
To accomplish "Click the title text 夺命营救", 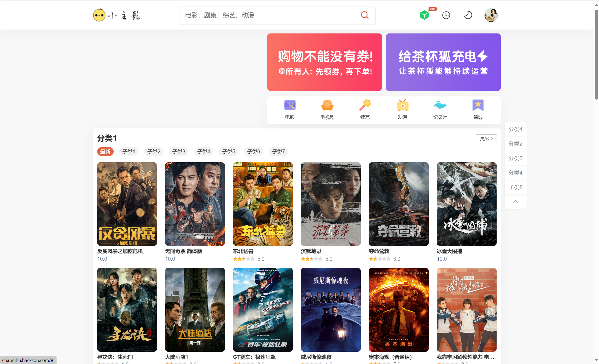I will [x=379, y=251].
